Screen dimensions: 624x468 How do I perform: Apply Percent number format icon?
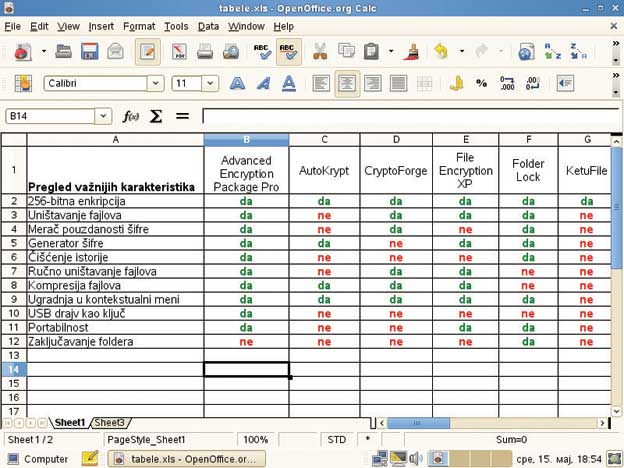click(x=482, y=83)
